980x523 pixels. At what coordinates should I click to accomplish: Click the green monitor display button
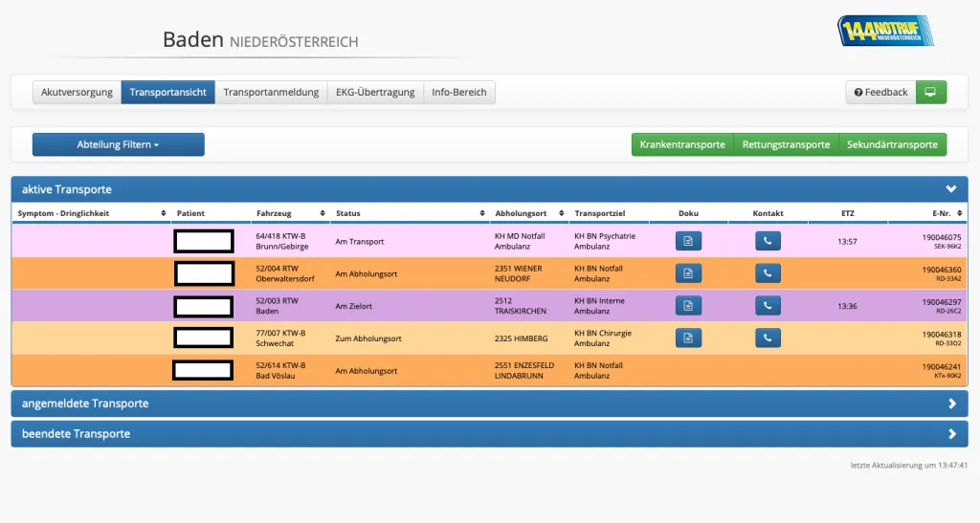coord(930,92)
